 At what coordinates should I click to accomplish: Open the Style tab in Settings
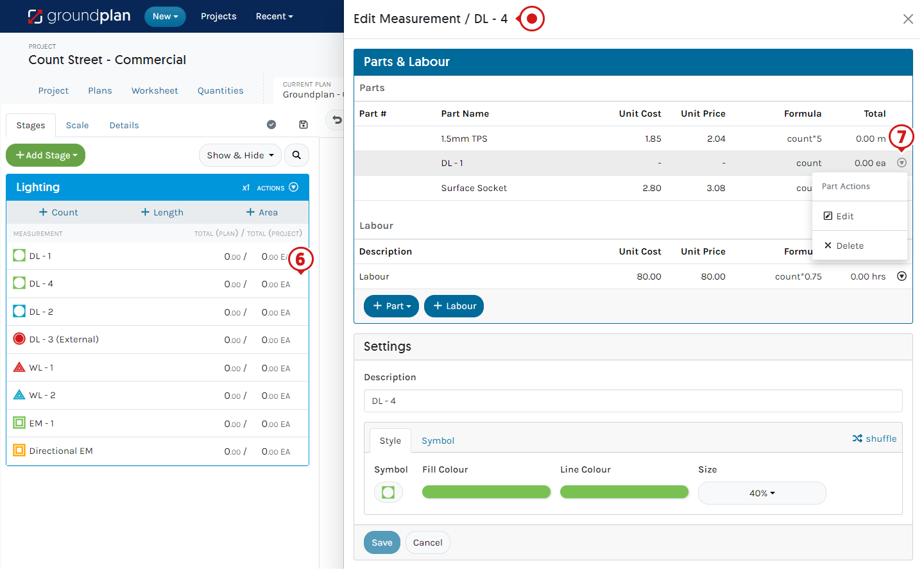tap(390, 440)
